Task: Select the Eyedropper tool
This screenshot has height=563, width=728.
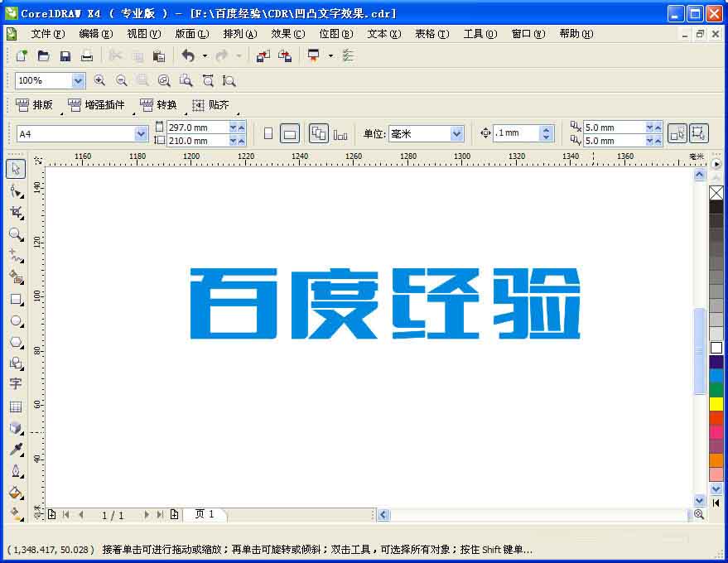Action: 16,450
